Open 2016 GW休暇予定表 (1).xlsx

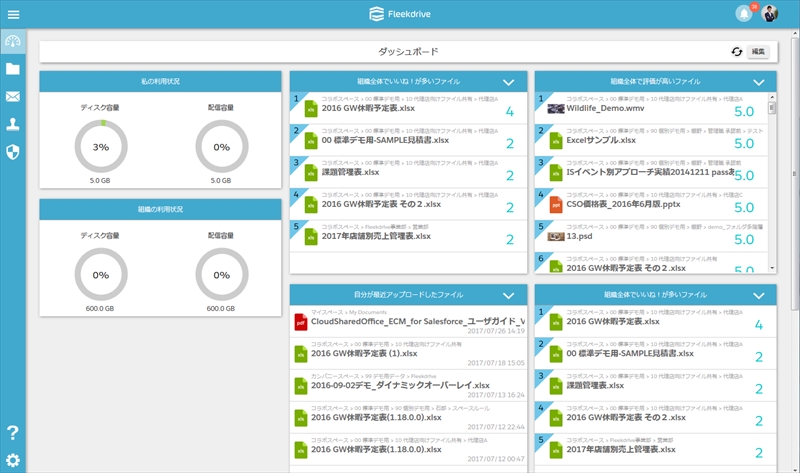(x=364, y=354)
